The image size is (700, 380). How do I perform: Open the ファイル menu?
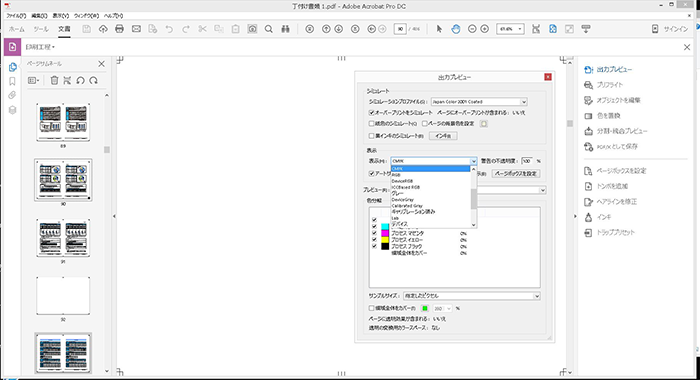coord(16,16)
